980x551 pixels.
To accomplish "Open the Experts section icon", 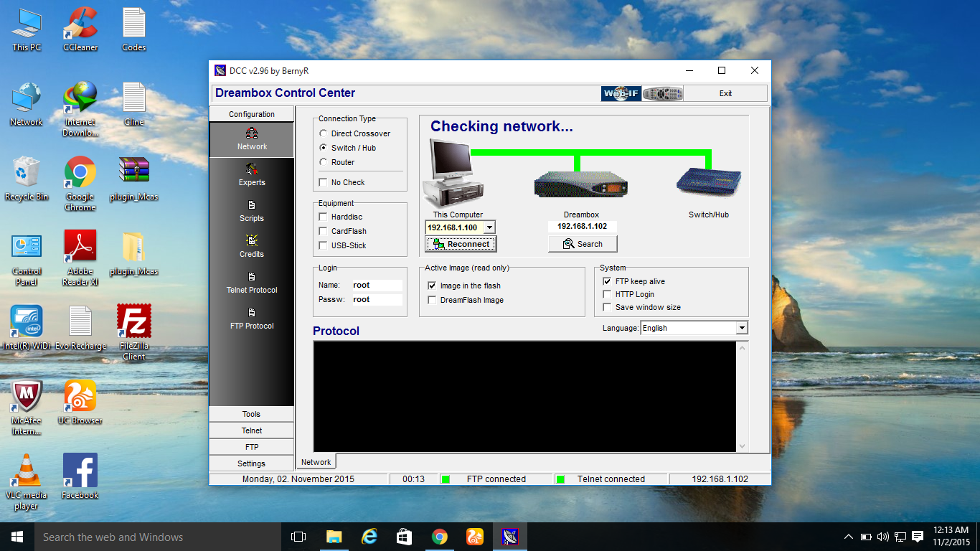I will point(252,169).
